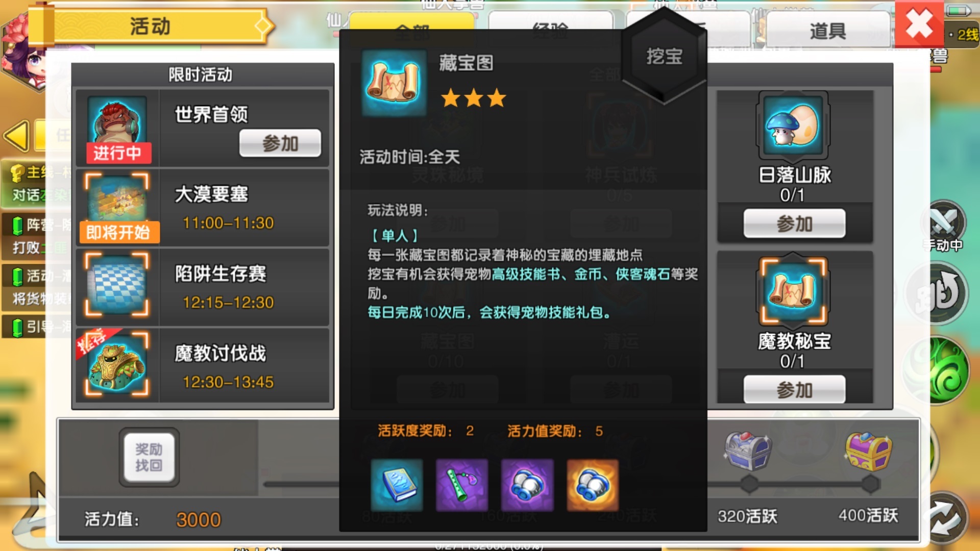980x551 pixels.
Task: Select the 大漠要塞 activity thumbnail
Action: pyautogui.click(x=117, y=207)
